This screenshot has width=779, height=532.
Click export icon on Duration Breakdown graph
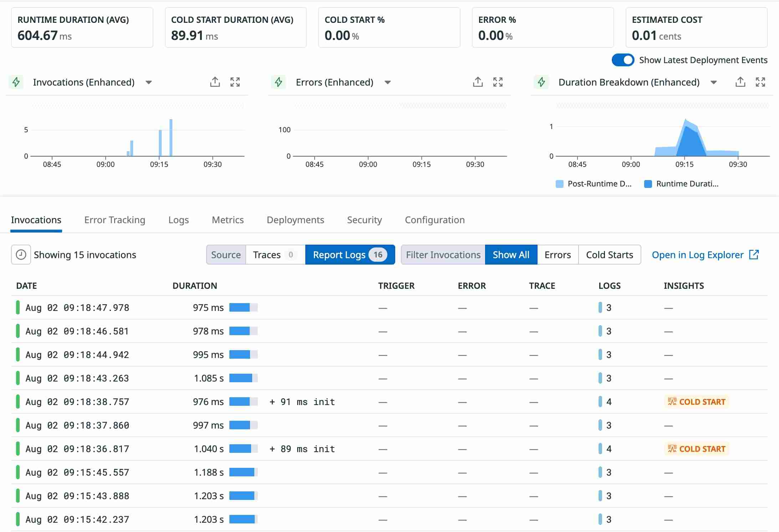(x=740, y=82)
